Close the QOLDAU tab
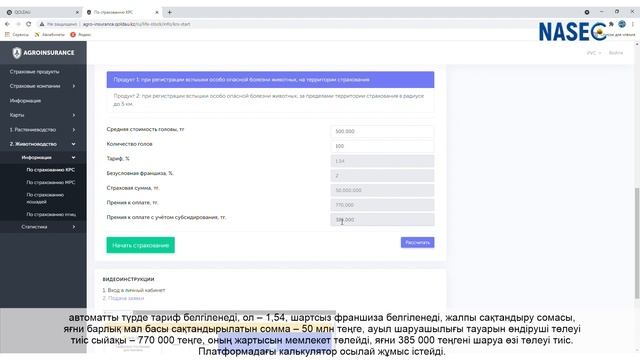Image resolution: width=640 pixels, height=360 pixels. 77,12
